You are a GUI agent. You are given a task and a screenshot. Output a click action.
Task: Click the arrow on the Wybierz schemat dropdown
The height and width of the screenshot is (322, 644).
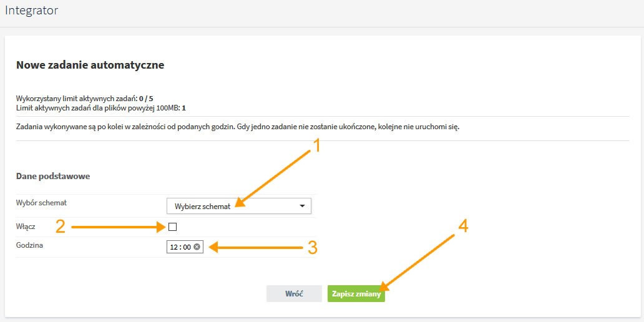(x=302, y=206)
